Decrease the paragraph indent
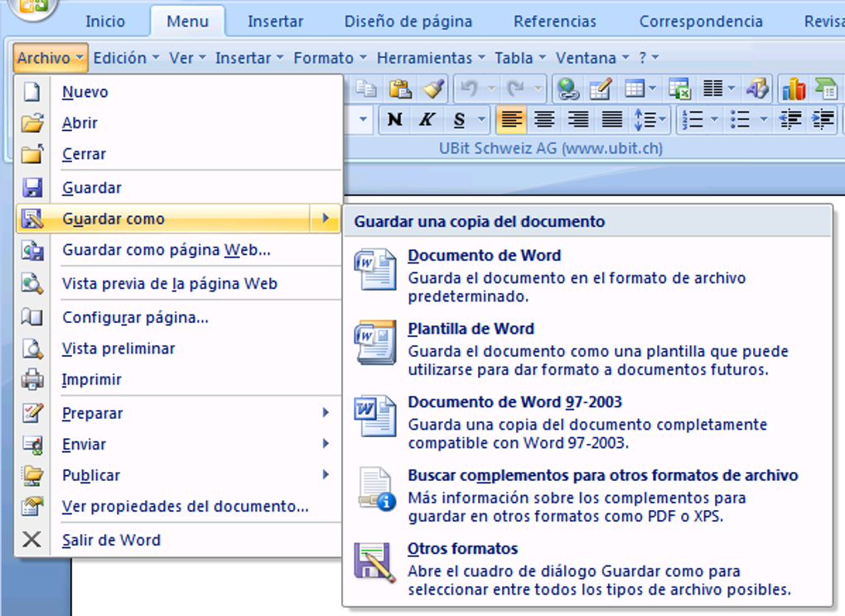This screenshot has width=845, height=616. tap(790, 119)
